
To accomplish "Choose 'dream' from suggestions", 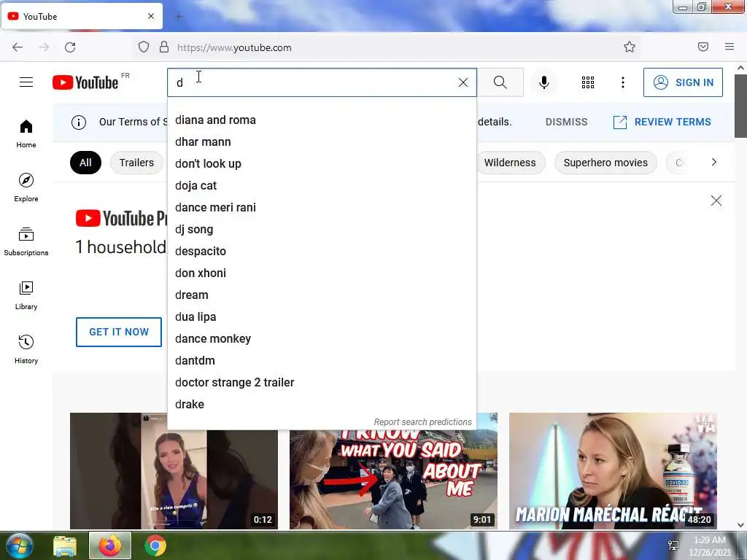I will [322, 295].
